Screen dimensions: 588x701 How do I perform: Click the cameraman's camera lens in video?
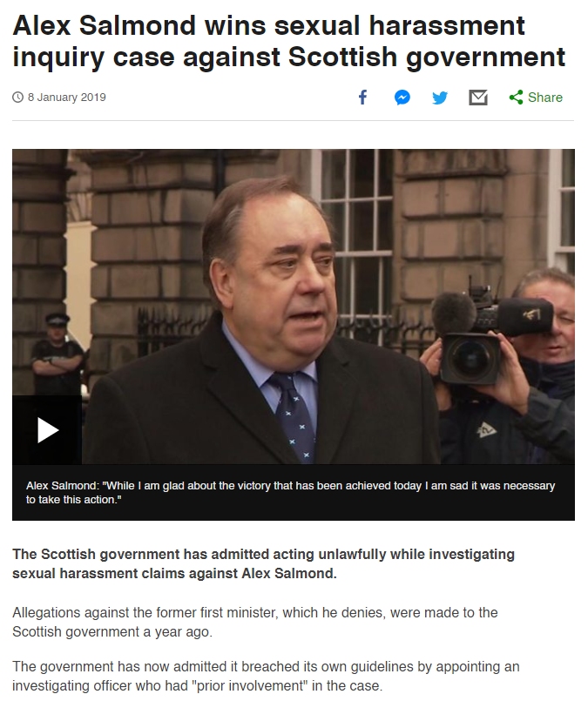[470, 359]
